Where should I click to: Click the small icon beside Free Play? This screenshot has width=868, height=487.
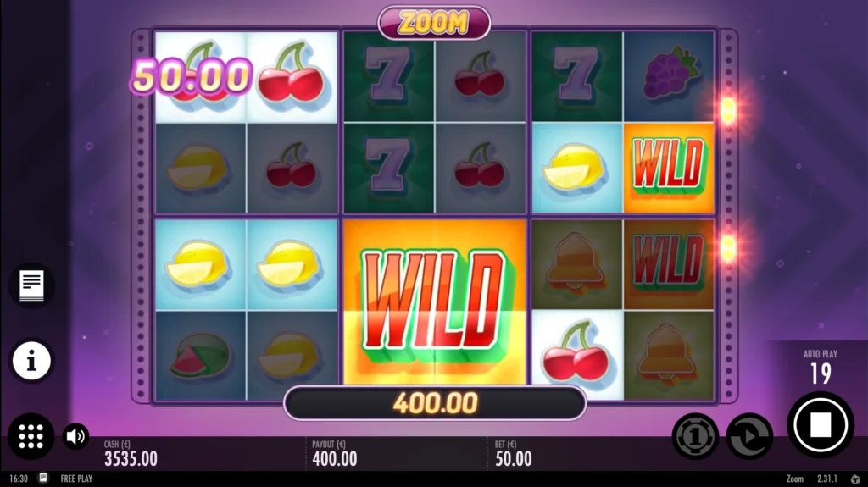[x=43, y=479]
